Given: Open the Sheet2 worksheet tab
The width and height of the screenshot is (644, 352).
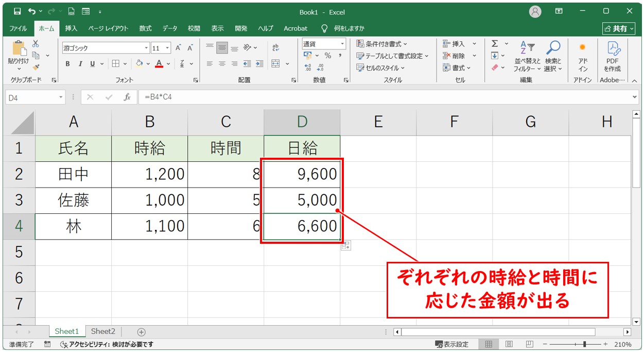Looking at the screenshot, I should pyautogui.click(x=103, y=331).
